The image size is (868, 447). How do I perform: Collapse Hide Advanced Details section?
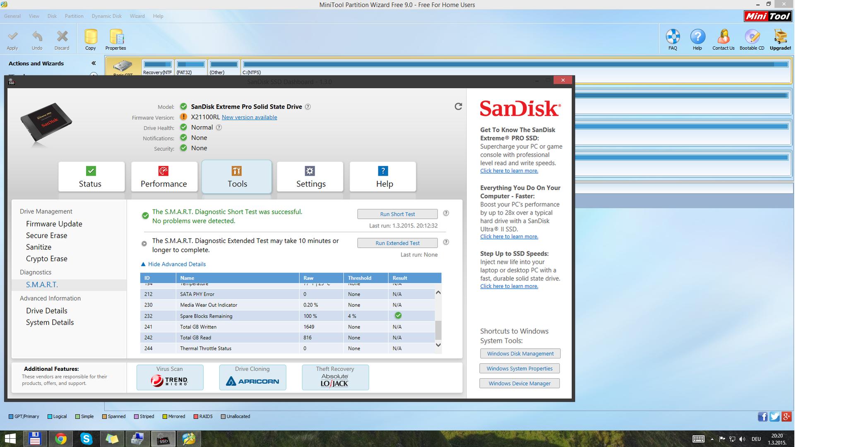point(173,264)
